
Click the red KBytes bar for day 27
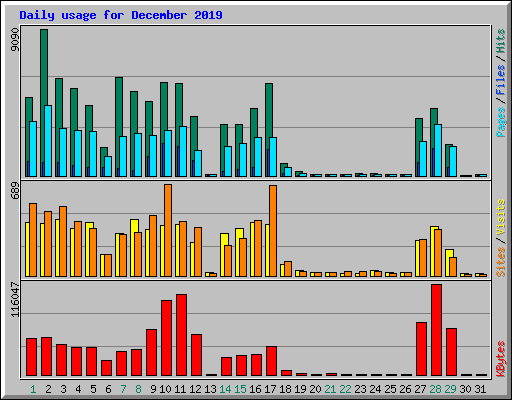tap(421, 349)
